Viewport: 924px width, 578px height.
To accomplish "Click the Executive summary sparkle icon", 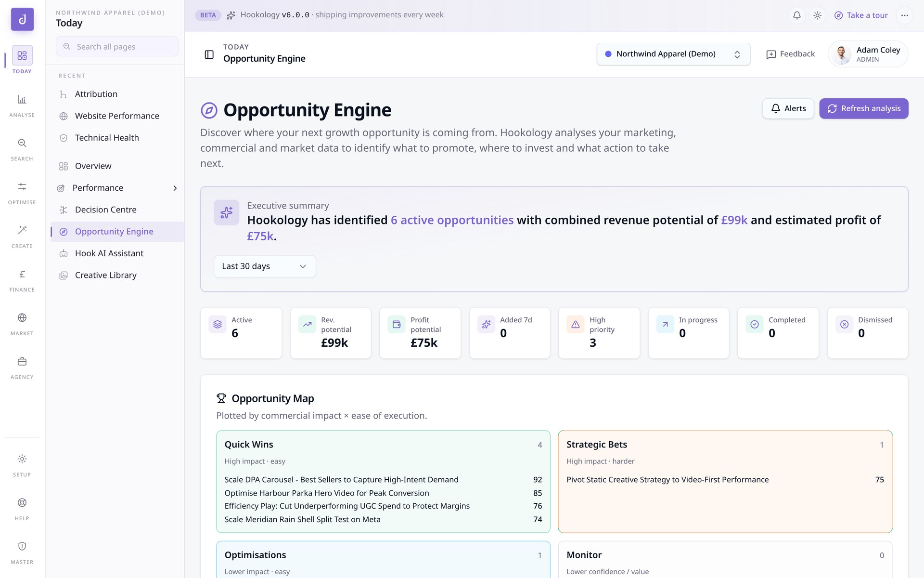I will click(227, 212).
